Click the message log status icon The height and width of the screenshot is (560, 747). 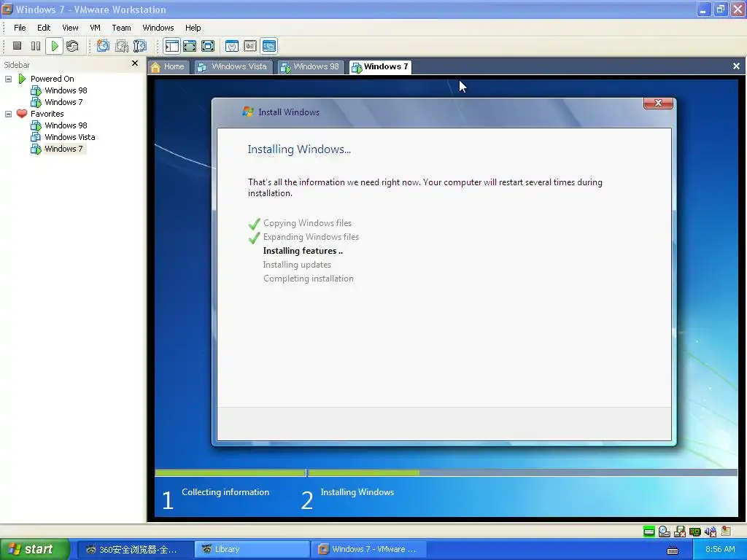click(x=726, y=532)
